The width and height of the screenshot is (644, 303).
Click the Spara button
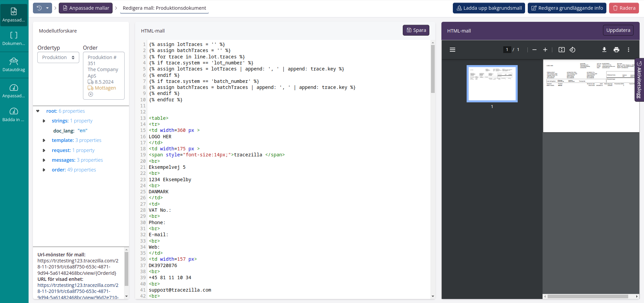[416, 30]
